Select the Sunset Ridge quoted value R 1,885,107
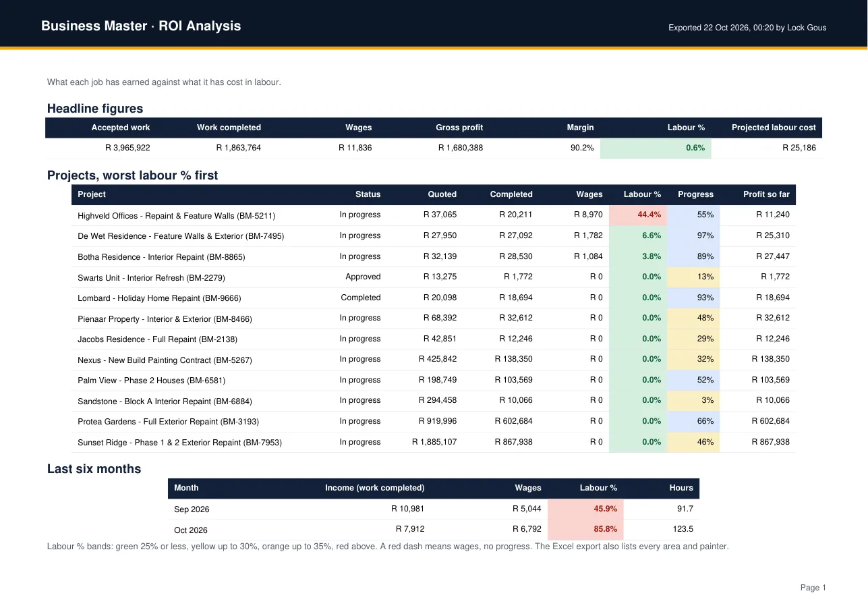Viewport: 868px width, 614px height. coord(434,443)
